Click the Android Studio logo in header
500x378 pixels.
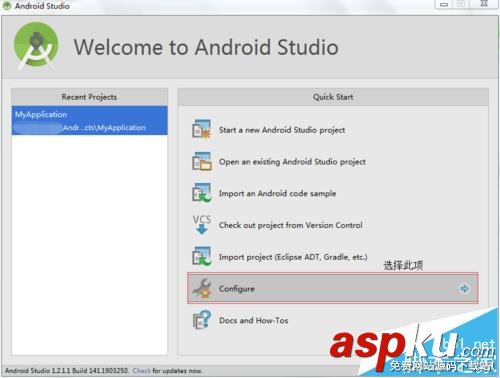pyautogui.click(x=36, y=46)
